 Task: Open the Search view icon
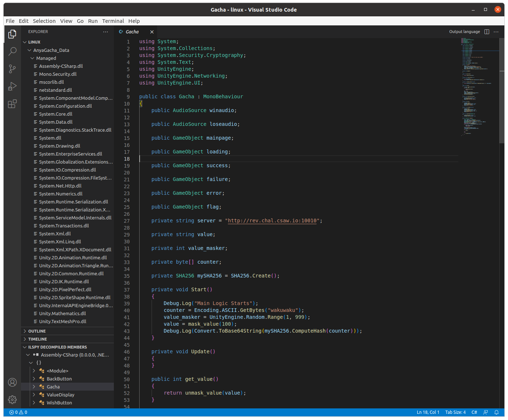(x=12, y=51)
